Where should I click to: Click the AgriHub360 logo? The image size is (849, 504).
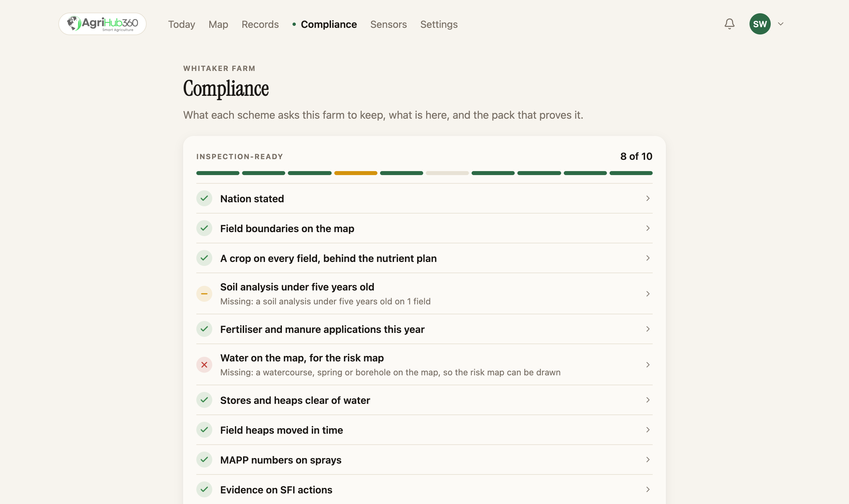(102, 24)
